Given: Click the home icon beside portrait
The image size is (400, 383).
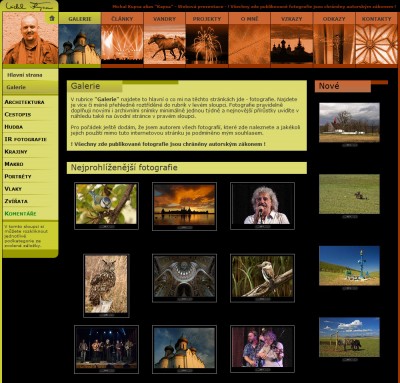Looking at the screenshot, I should click(52, 18).
